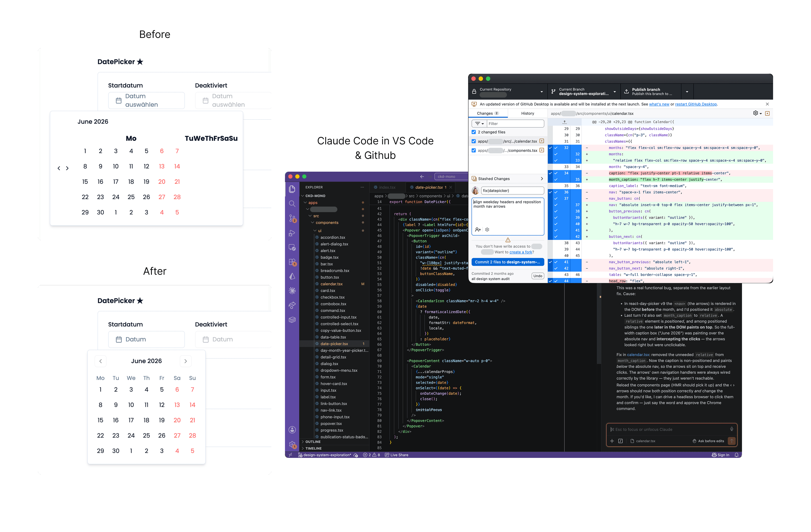The image size is (811, 532).
Task: Click errors and warnings count in status bar
Action: coord(371,455)
